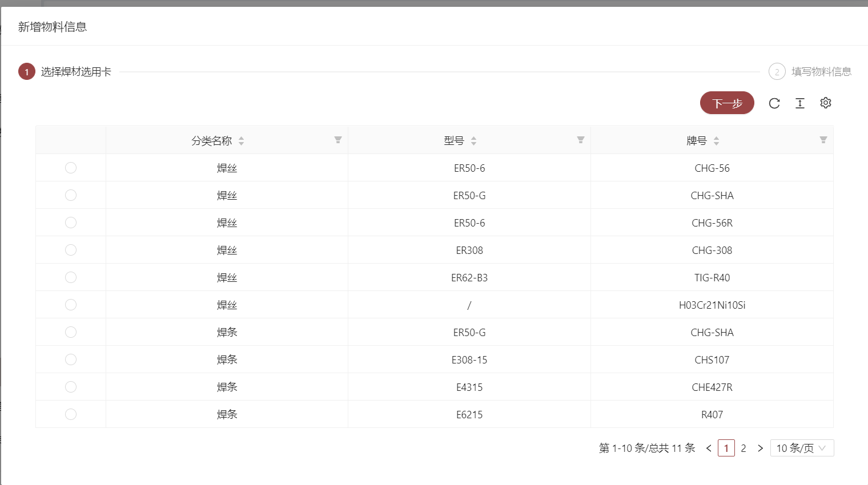This screenshot has width=868, height=485.
Task: Click the 牌号 column header
Action: (712, 140)
